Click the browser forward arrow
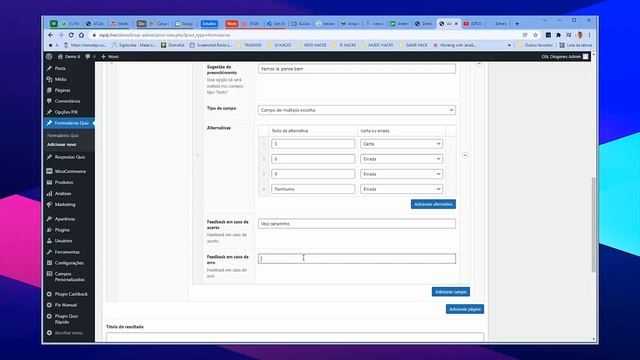The width and height of the screenshot is (640, 360). coord(61,35)
